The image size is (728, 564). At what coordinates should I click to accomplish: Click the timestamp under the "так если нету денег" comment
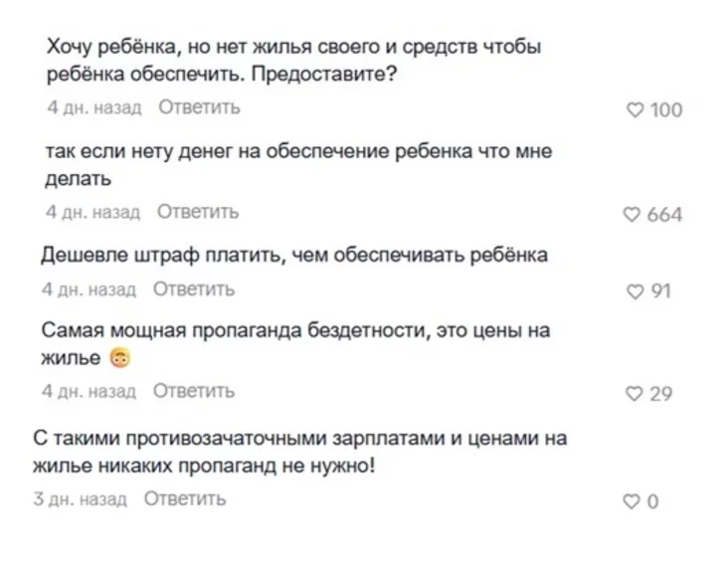93,212
